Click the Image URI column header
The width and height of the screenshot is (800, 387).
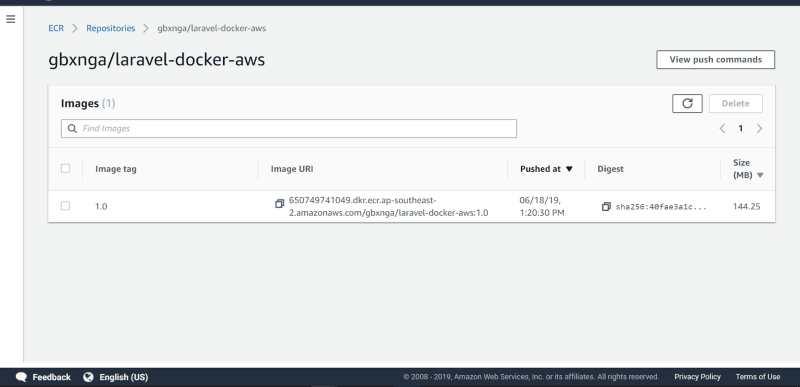tap(292, 169)
